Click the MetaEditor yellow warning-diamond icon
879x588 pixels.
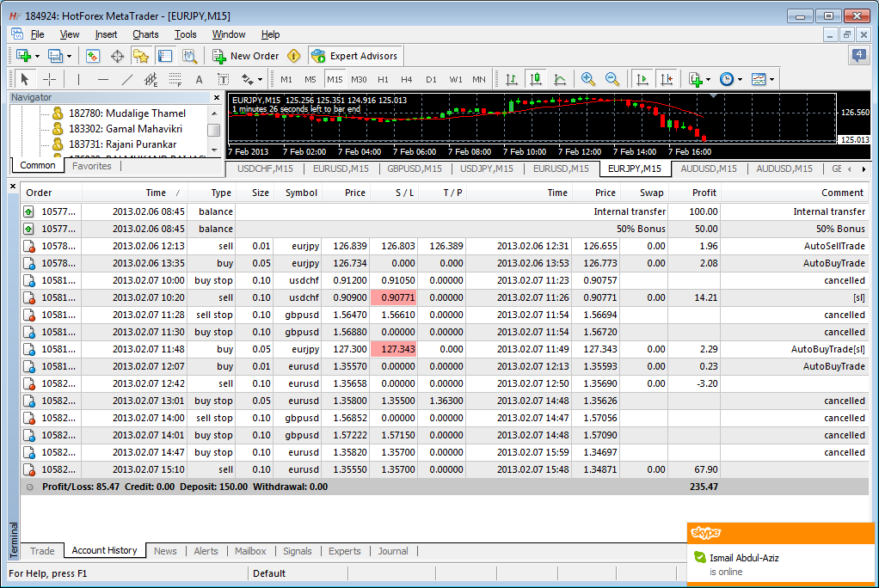[293, 56]
